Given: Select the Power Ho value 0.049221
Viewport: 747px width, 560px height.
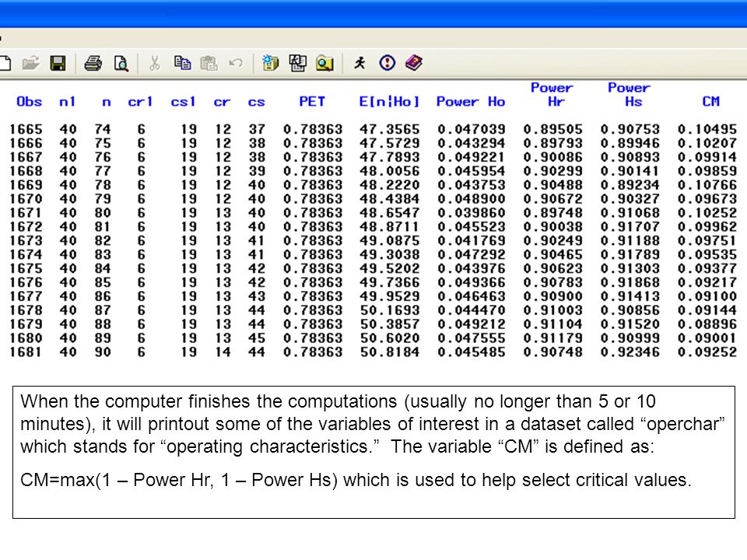Looking at the screenshot, I should point(472,157).
